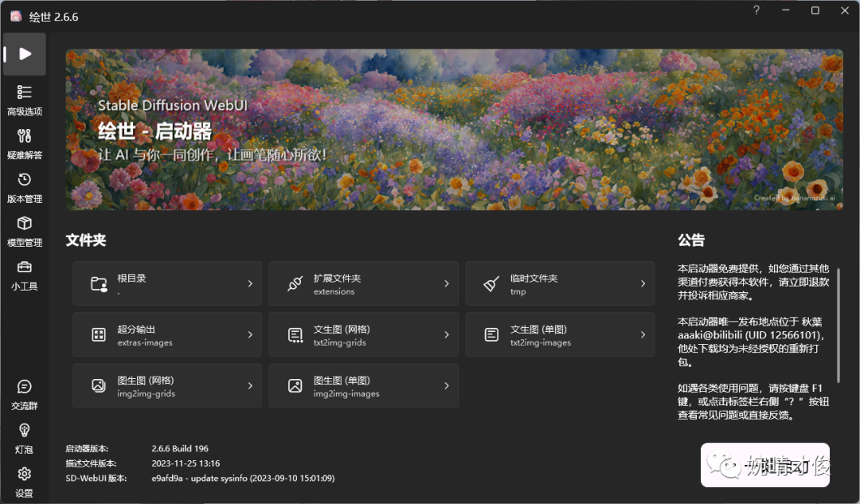Click the 图生图 (单图) icon
860x504 pixels.
(x=295, y=385)
